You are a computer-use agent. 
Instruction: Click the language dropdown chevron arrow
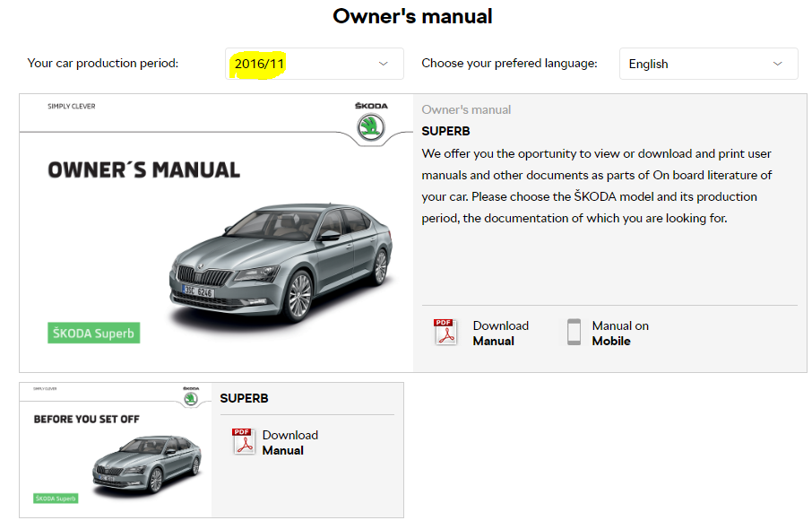[777, 64]
